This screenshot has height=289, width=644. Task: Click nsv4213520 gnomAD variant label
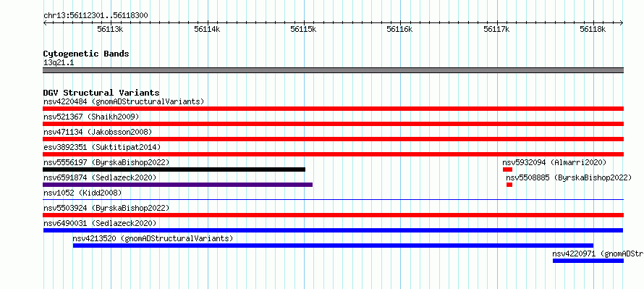pos(153,238)
